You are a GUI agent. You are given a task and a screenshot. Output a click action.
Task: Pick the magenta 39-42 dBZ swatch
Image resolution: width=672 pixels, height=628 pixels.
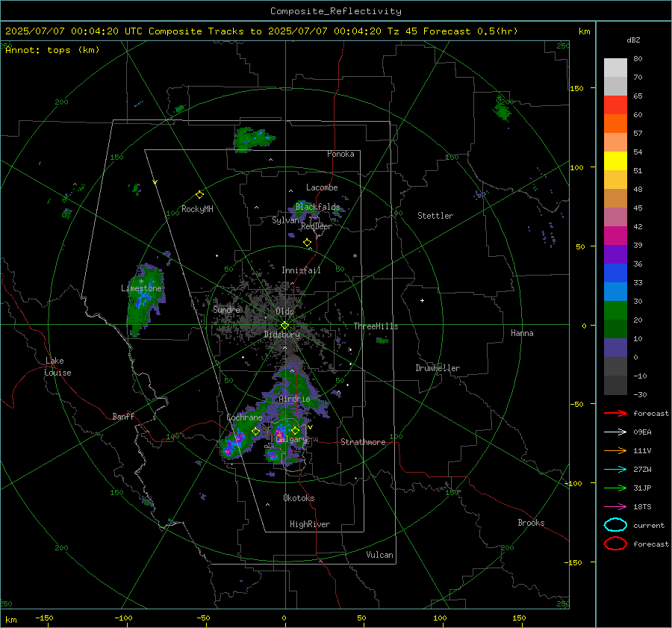point(615,236)
